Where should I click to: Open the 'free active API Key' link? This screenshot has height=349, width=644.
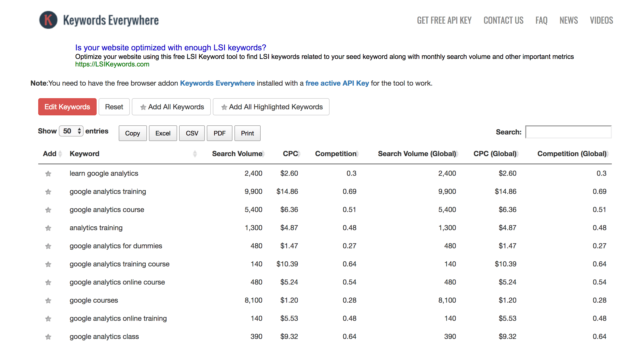tap(337, 83)
